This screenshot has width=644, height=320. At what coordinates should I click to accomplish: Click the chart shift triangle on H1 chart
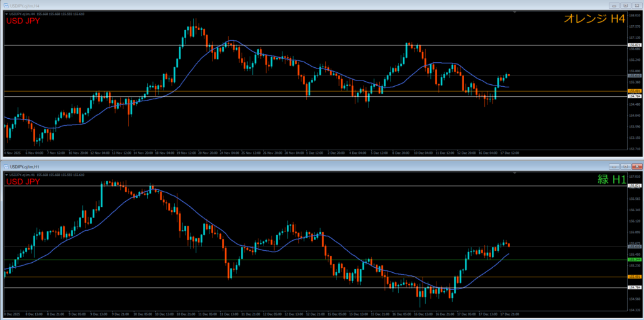[514, 174]
